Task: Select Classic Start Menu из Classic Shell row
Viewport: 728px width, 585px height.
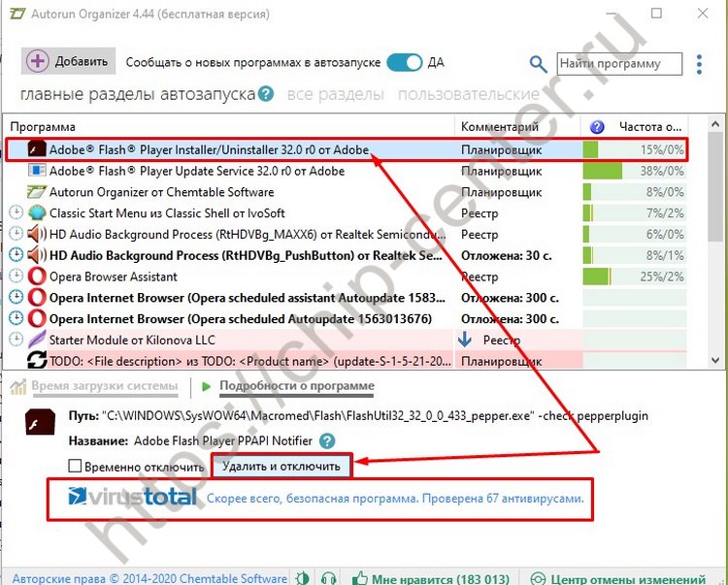Action: [346, 212]
